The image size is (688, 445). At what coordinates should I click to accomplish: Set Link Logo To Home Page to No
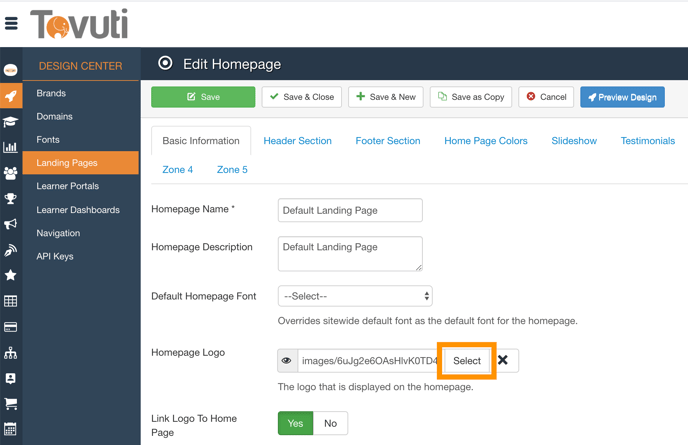[330, 423]
